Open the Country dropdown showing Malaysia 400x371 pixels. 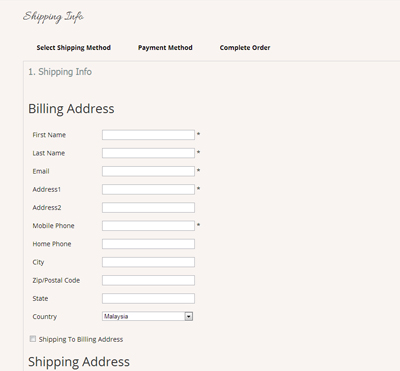(147, 316)
